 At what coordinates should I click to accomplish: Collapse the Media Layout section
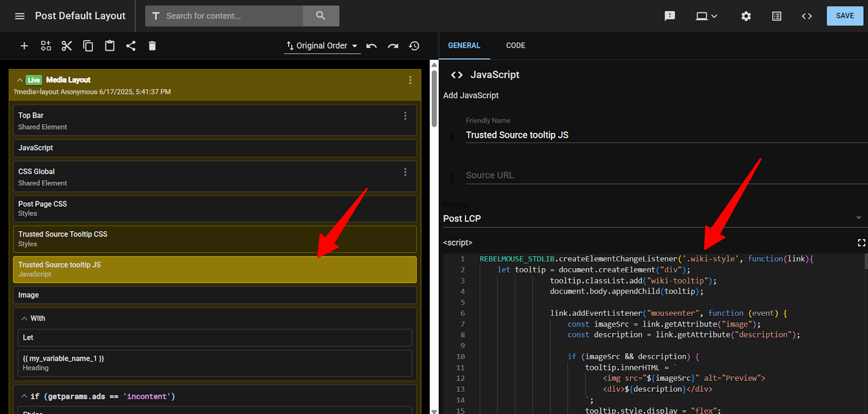click(20, 80)
